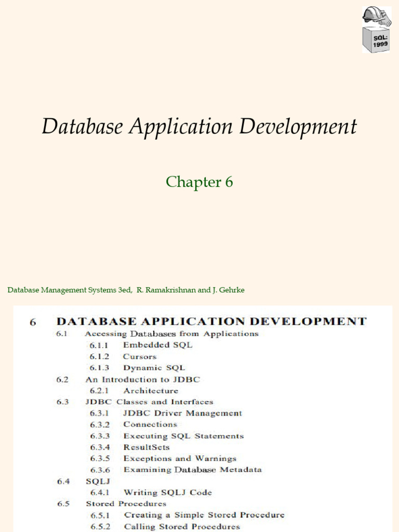Image resolution: width=399 pixels, height=532 pixels.
Task: Click the footer 'Database Management Systems 3ed' citation
Action: (x=126, y=290)
